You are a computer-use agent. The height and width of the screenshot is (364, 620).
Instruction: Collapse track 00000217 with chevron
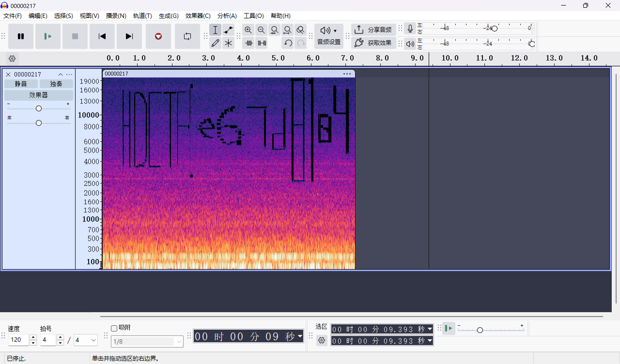[61, 74]
